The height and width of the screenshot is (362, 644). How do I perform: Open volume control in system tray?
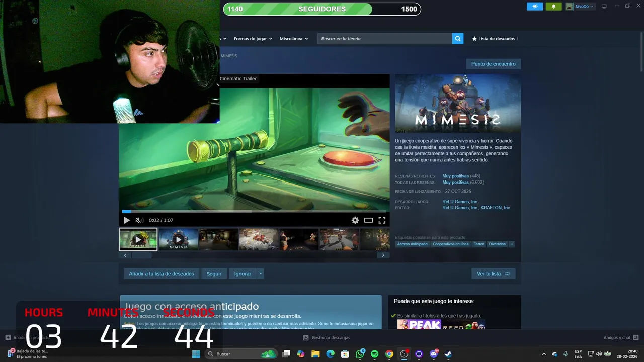click(x=599, y=354)
